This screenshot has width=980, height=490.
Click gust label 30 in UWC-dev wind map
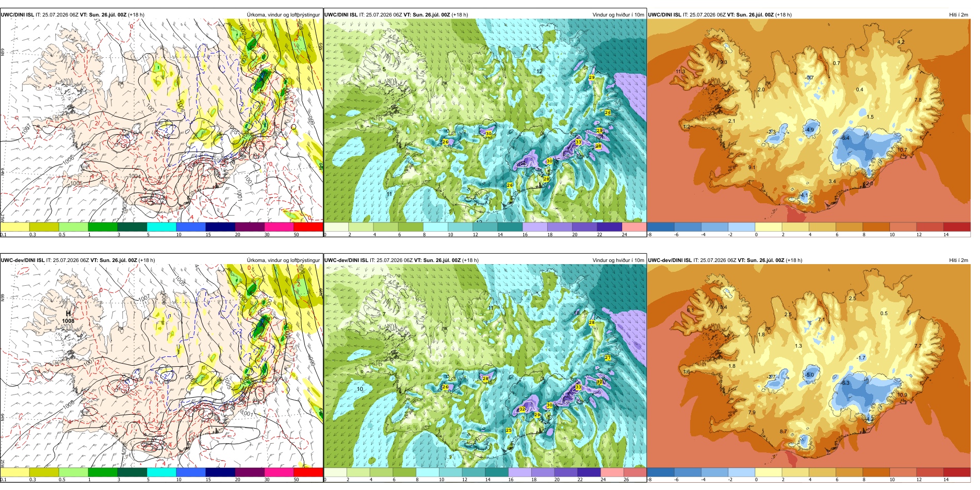[x=549, y=405]
